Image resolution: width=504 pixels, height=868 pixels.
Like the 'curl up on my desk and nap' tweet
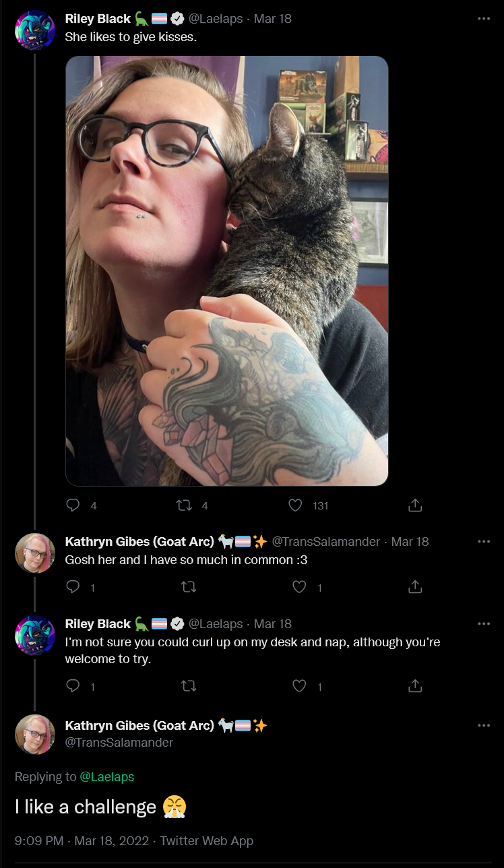[300, 686]
